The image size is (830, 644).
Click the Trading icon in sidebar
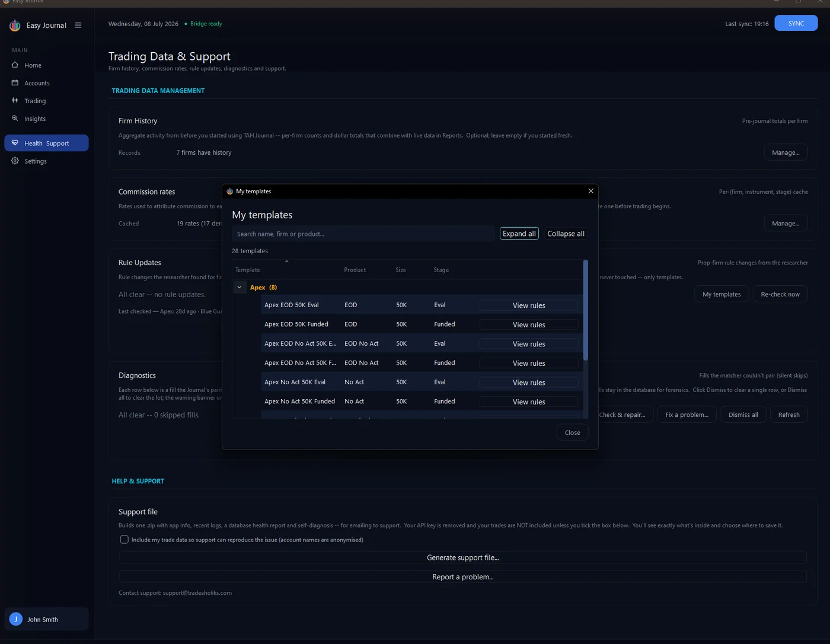pyautogui.click(x=15, y=100)
